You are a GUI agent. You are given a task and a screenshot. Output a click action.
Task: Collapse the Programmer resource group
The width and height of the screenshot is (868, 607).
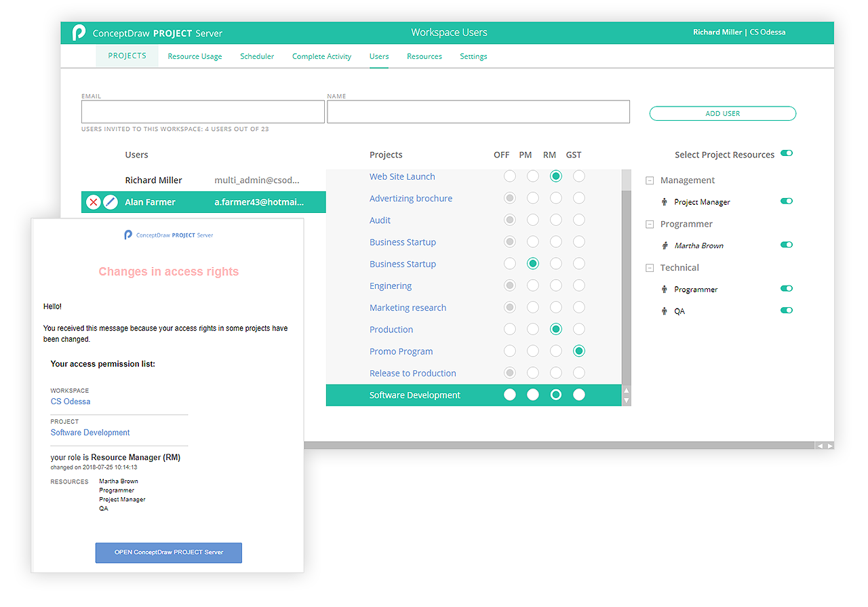pyautogui.click(x=650, y=224)
